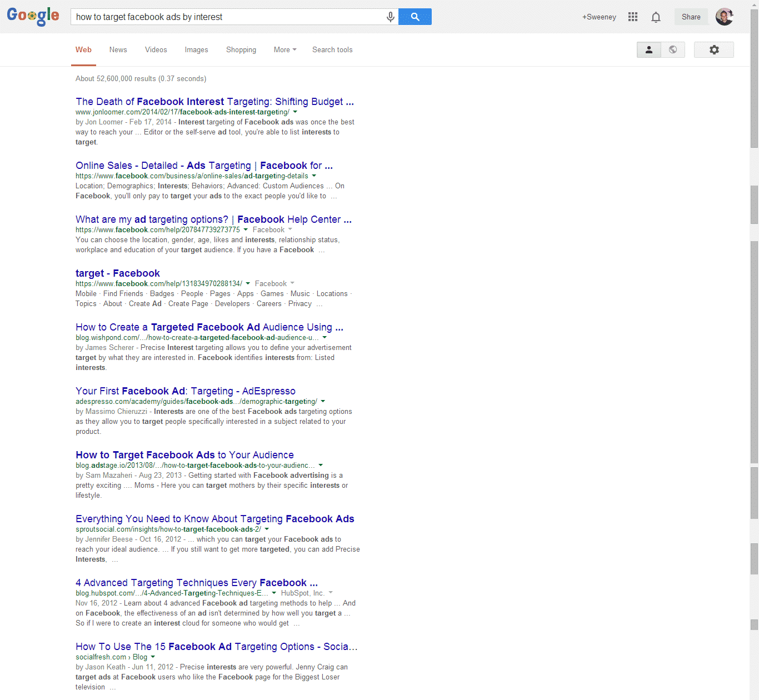Open 'Online Sales - Detailed - Ads Targeting' result
This screenshot has height=700, width=759.
point(204,166)
